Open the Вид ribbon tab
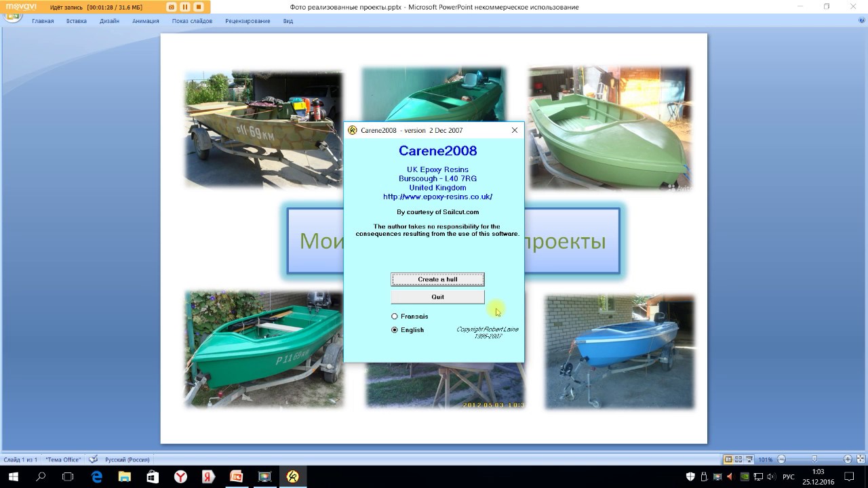Image resolution: width=868 pixels, height=488 pixels. click(288, 21)
